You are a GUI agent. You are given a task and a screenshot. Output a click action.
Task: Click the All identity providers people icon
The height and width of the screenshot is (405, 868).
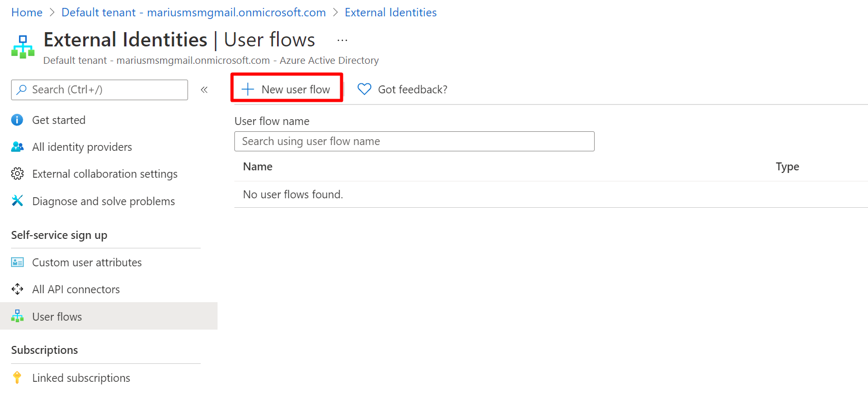(17, 147)
